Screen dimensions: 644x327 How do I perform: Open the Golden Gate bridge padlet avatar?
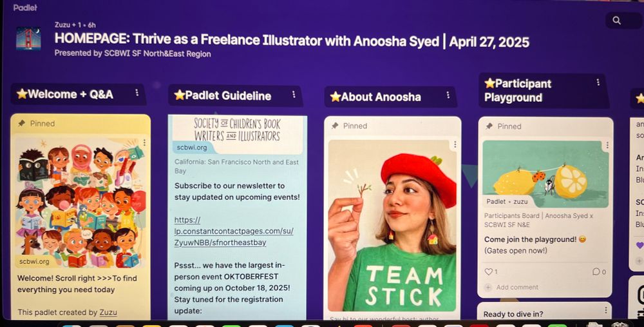[28, 38]
